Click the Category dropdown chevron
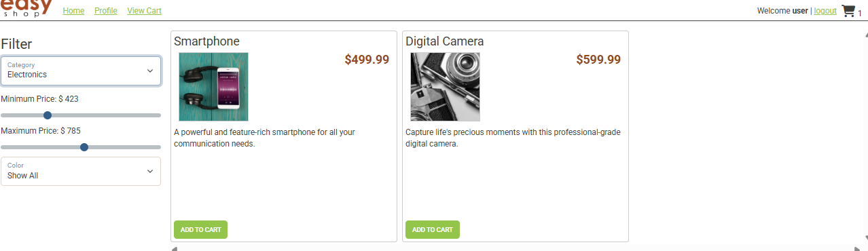Image resolution: width=868 pixels, height=251 pixels. (x=150, y=71)
